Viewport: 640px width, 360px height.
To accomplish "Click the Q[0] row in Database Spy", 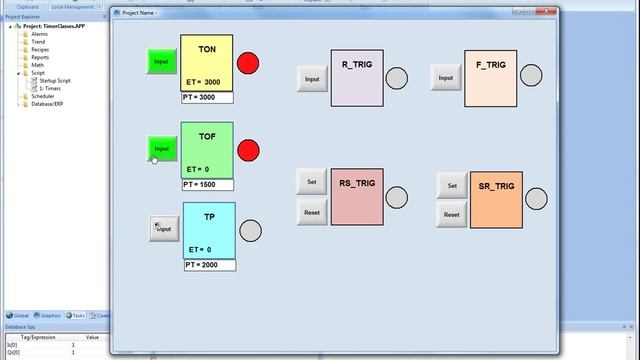I will coord(57,352).
